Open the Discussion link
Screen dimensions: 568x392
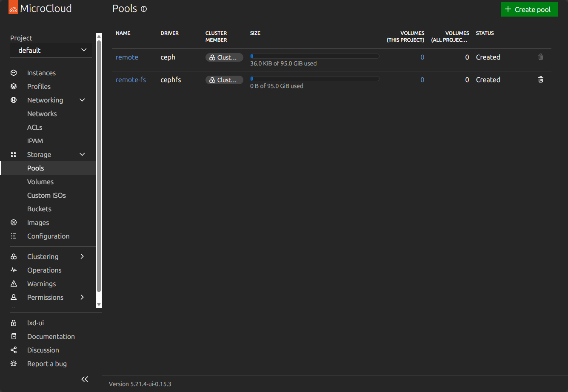click(x=43, y=350)
